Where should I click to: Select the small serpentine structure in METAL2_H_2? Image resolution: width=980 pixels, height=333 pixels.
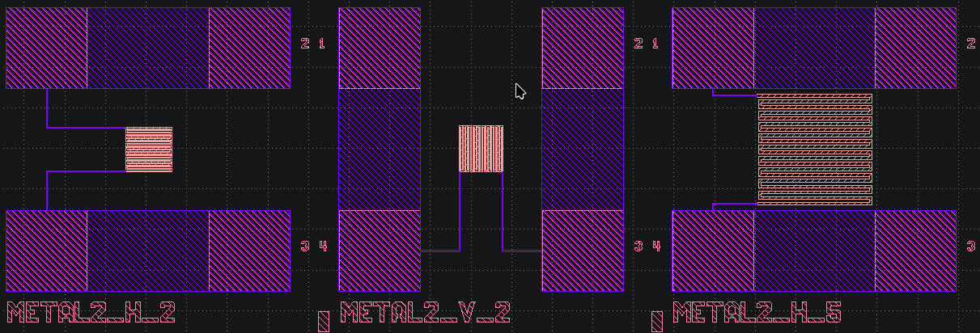149,150
